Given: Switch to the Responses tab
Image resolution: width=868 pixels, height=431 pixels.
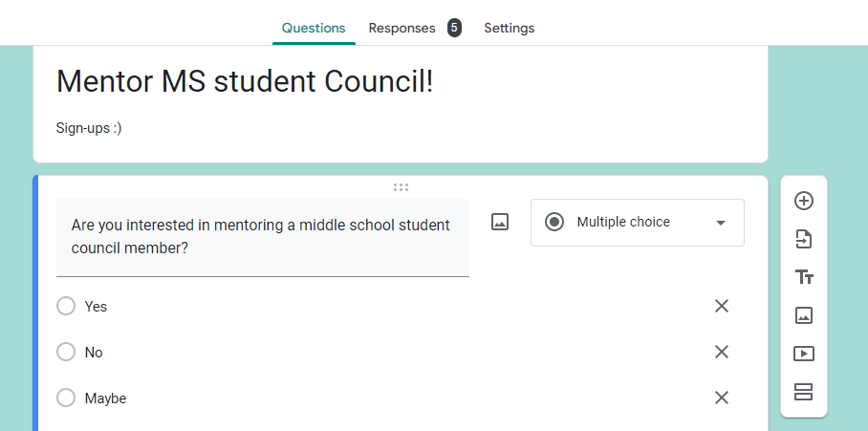Looking at the screenshot, I should (402, 28).
